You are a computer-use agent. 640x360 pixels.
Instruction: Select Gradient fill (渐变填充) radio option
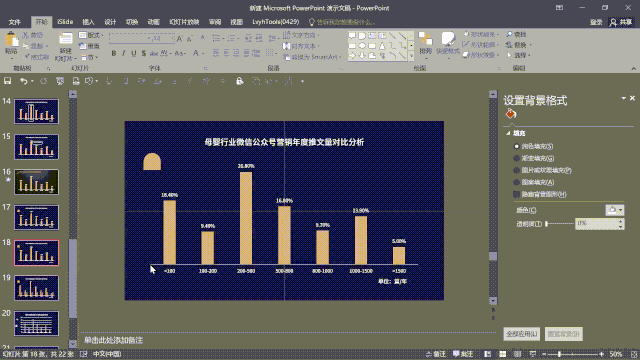click(517, 158)
